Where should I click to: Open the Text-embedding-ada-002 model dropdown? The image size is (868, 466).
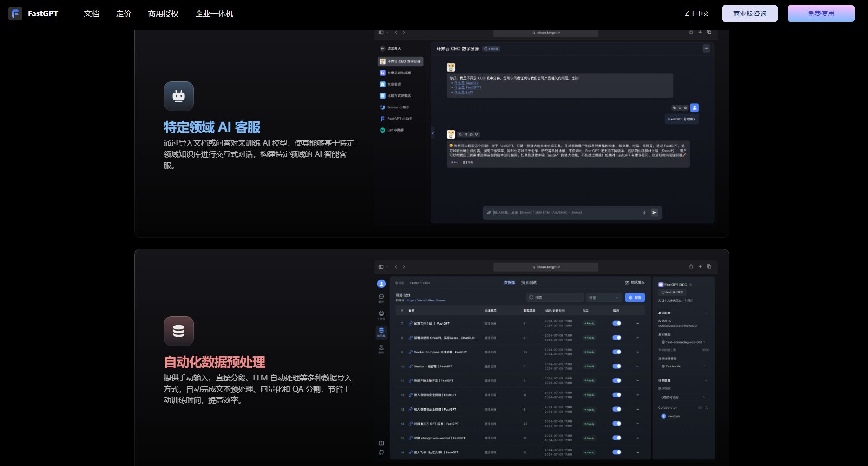684,342
